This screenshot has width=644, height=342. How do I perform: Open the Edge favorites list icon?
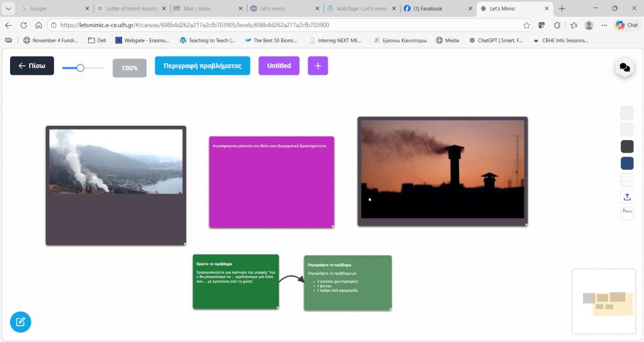pos(574,25)
